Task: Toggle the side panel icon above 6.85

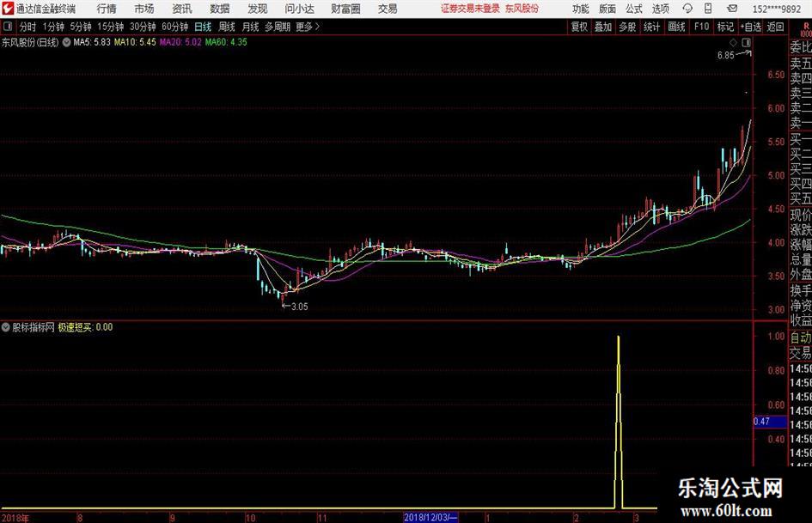Action: tap(746, 42)
